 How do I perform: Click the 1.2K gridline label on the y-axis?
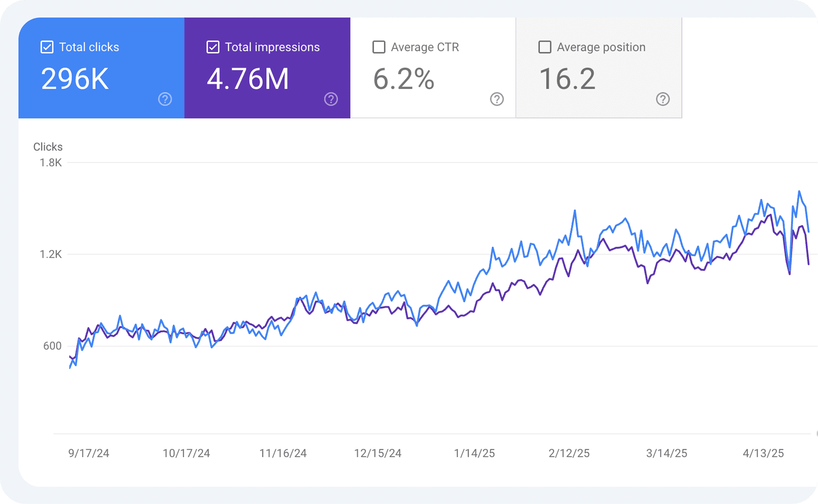coord(51,255)
